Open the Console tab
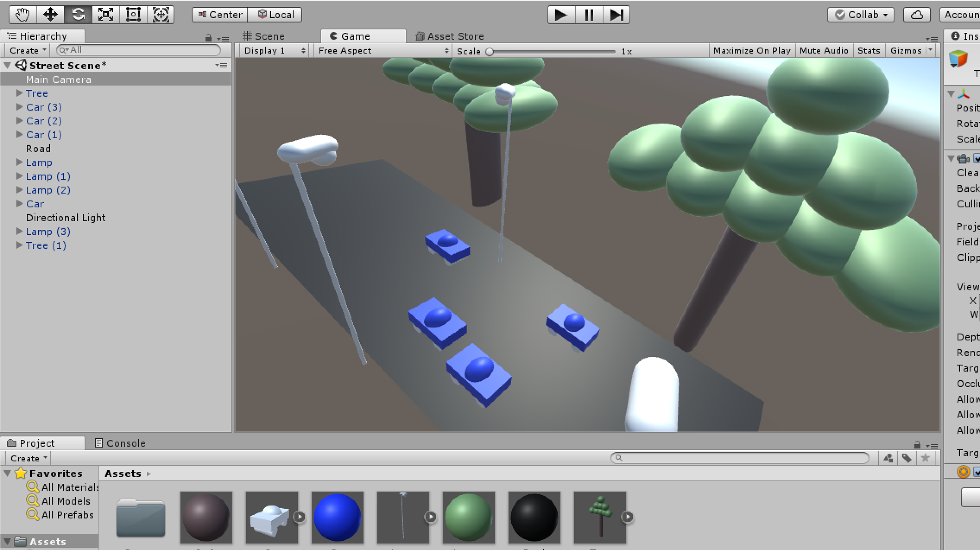The image size is (980, 550). coord(120,443)
